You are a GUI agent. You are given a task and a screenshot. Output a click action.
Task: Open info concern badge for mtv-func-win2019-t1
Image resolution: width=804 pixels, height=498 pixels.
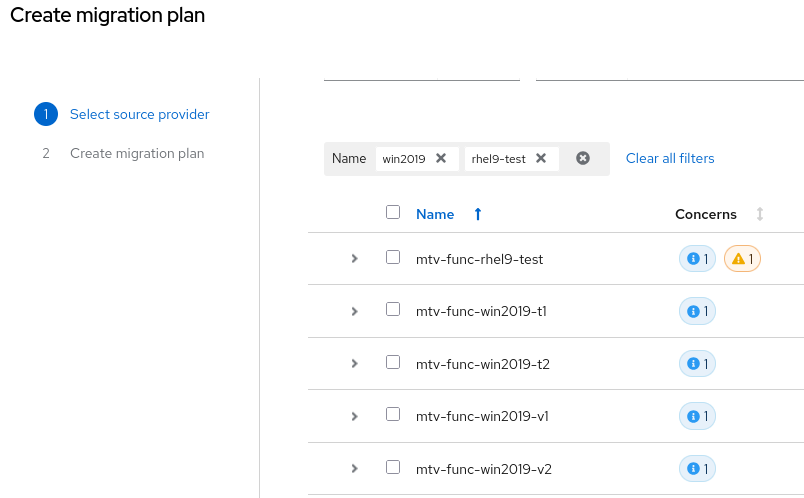click(x=697, y=311)
